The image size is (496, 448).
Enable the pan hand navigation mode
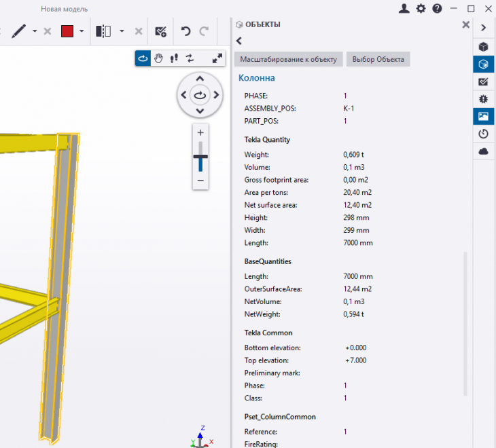click(158, 58)
